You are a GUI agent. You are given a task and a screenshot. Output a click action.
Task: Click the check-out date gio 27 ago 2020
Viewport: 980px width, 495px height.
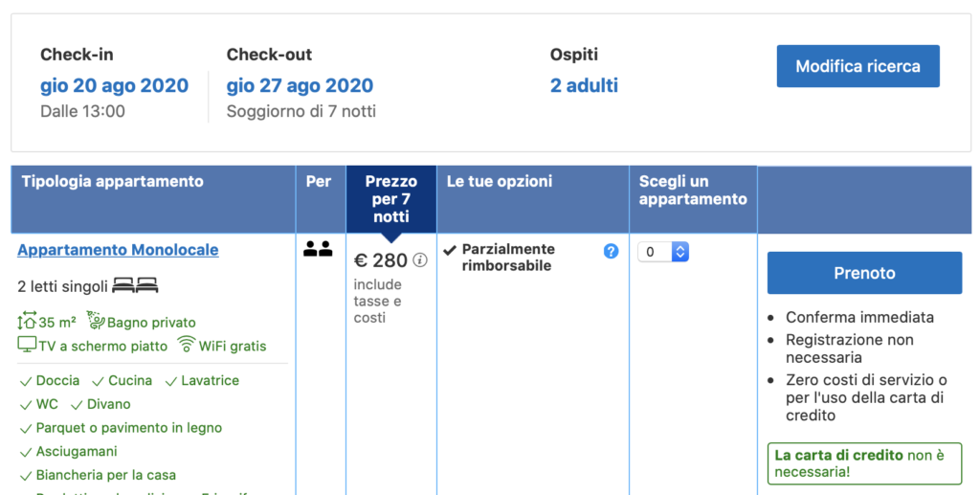(x=300, y=85)
